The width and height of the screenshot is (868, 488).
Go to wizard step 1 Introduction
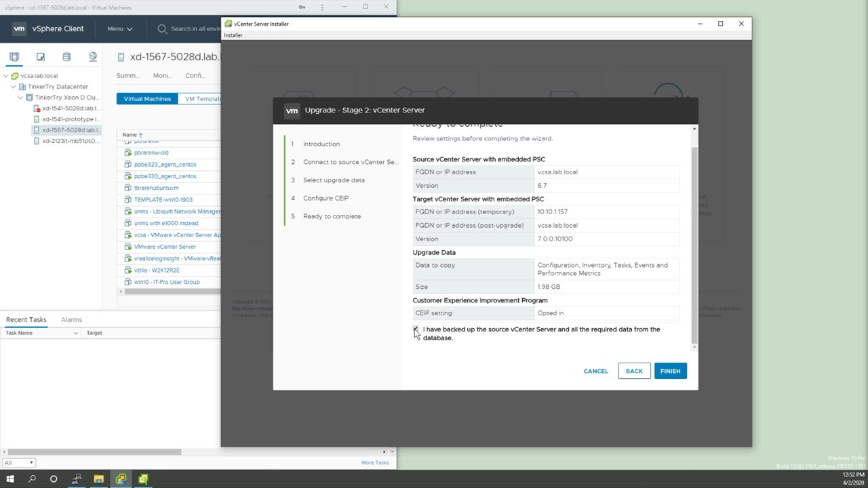321,144
